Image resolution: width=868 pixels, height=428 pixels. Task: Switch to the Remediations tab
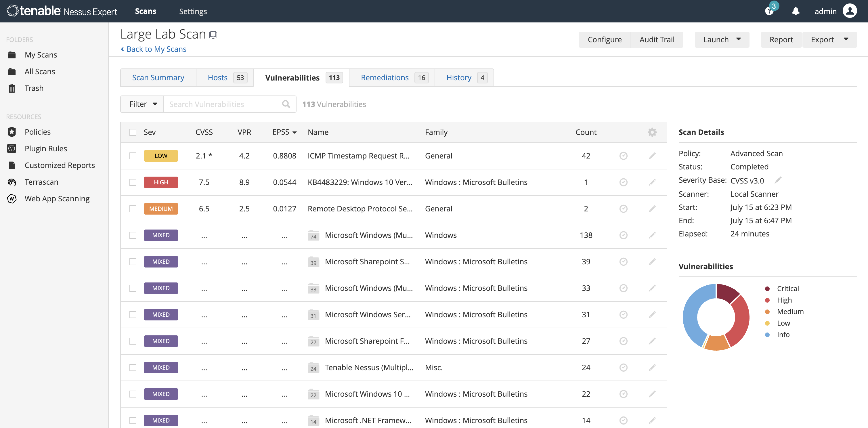pos(385,77)
